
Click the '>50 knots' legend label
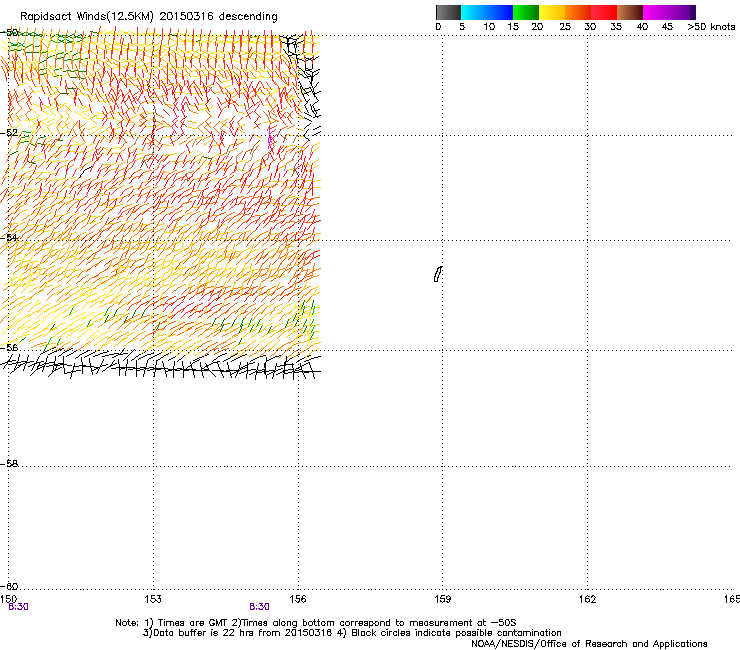tap(711, 27)
